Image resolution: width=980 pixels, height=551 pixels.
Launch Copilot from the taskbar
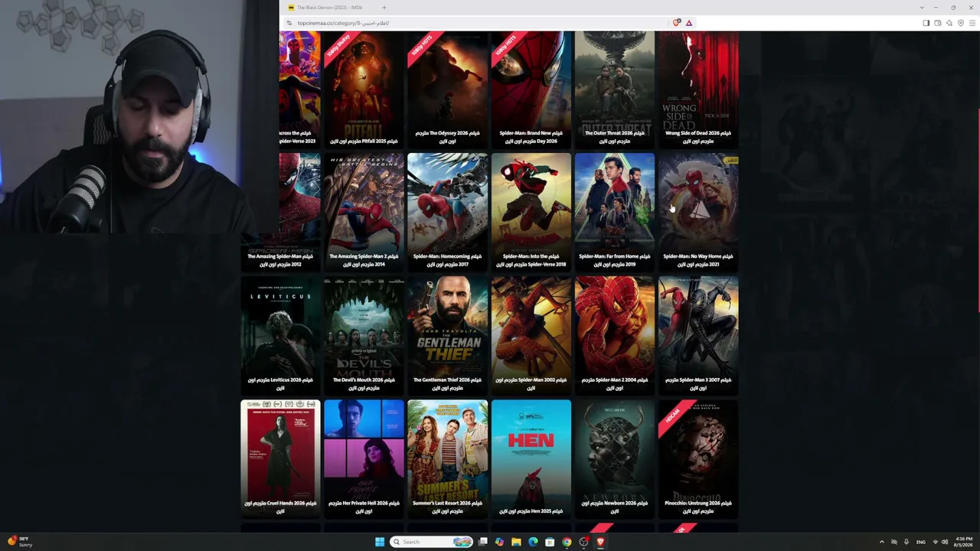[500, 542]
